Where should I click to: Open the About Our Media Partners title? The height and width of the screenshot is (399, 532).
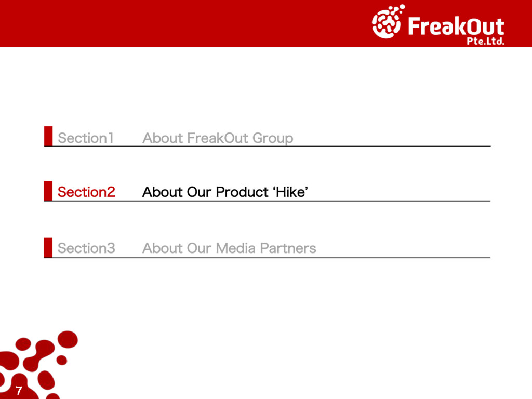229,248
